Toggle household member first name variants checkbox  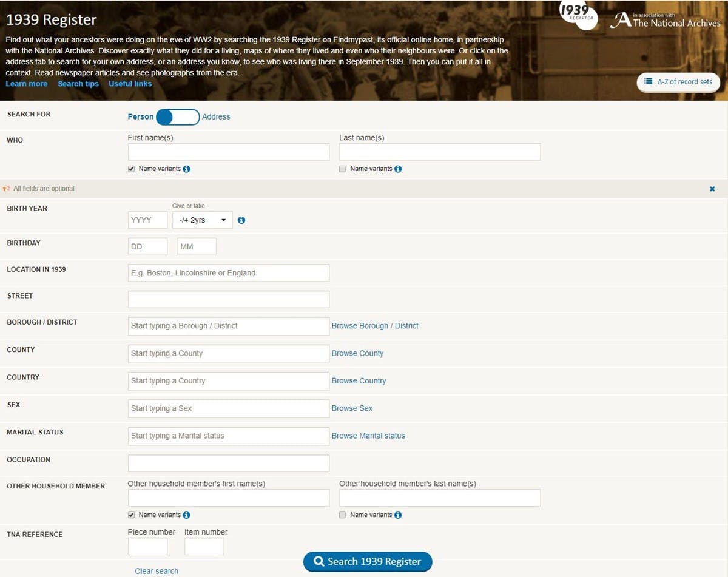point(132,515)
